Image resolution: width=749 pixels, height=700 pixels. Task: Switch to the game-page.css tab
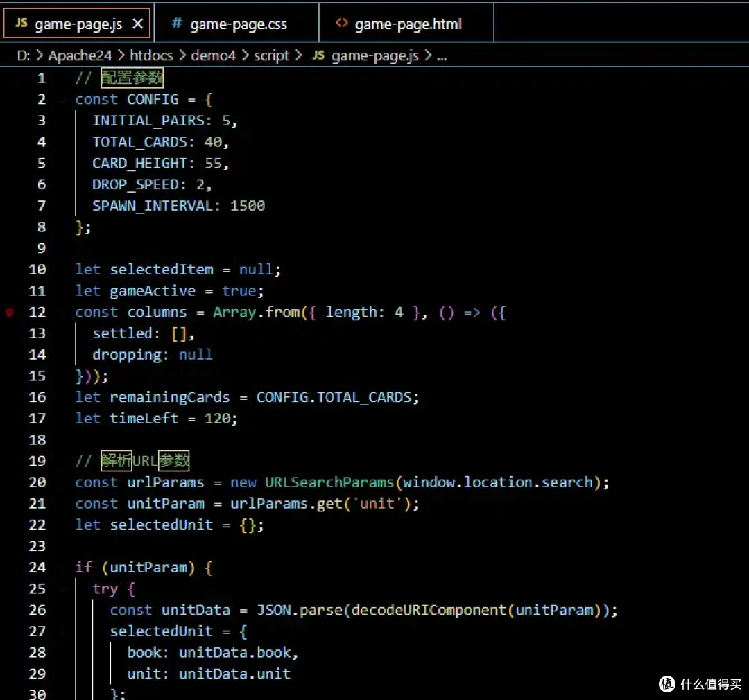point(236,23)
